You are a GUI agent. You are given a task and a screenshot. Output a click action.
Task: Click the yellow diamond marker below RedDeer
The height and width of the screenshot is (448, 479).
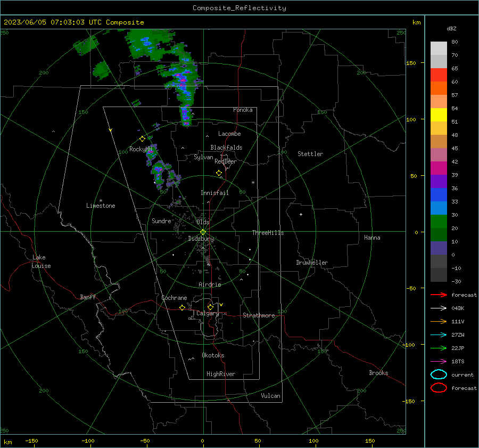coord(219,173)
